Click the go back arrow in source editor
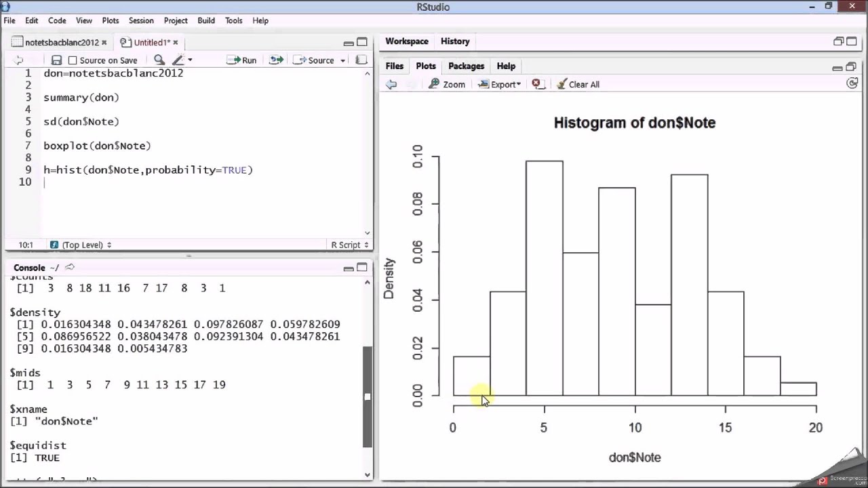The width and height of the screenshot is (868, 488). pyautogui.click(x=18, y=60)
